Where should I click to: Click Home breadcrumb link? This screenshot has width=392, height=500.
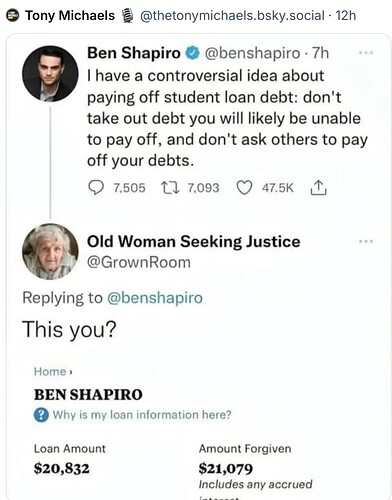pos(50,372)
